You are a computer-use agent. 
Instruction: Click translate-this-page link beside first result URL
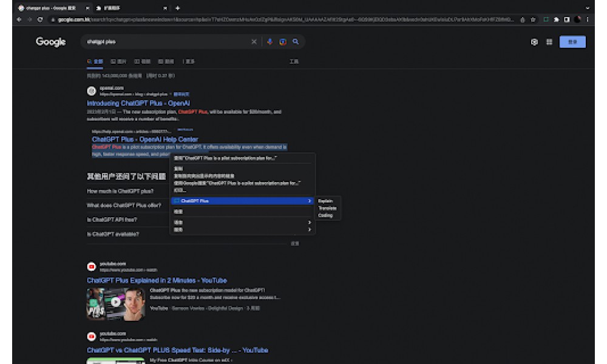click(181, 94)
